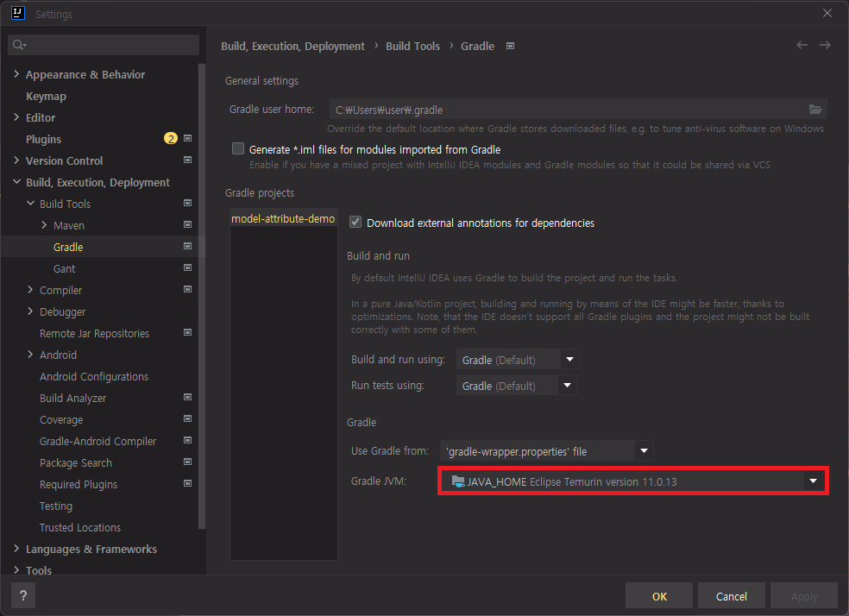Open the Plugins settings page

click(x=43, y=139)
